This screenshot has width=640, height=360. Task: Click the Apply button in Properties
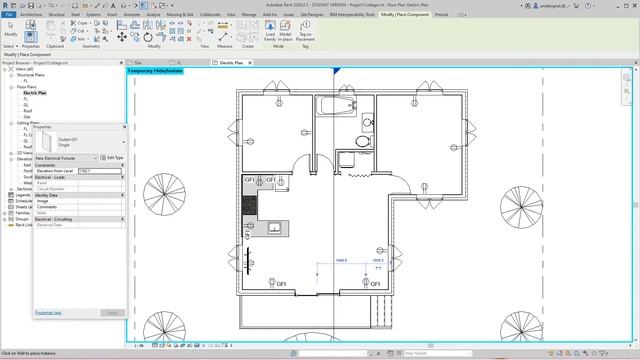[x=113, y=313]
